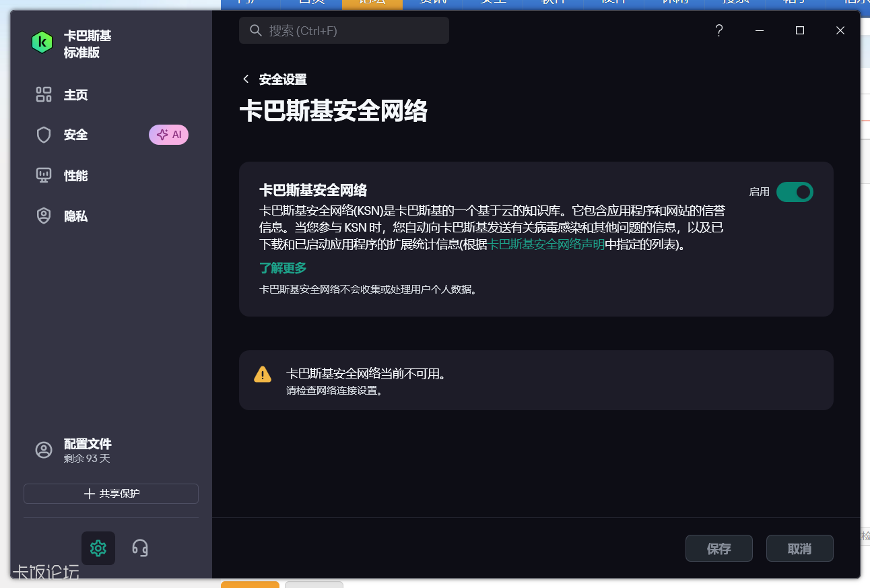Select 安全 in the sidebar menu

(76, 135)
